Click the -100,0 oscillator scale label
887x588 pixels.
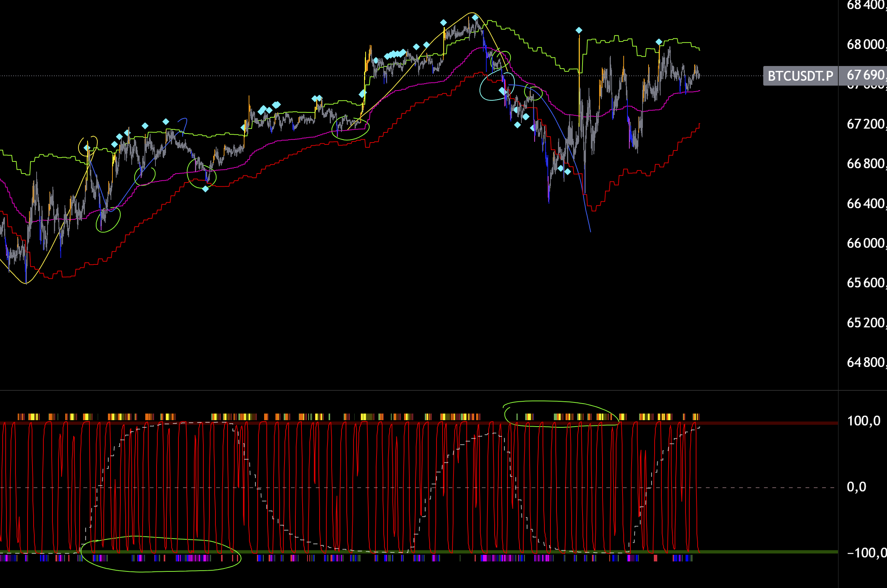point(866,553)
